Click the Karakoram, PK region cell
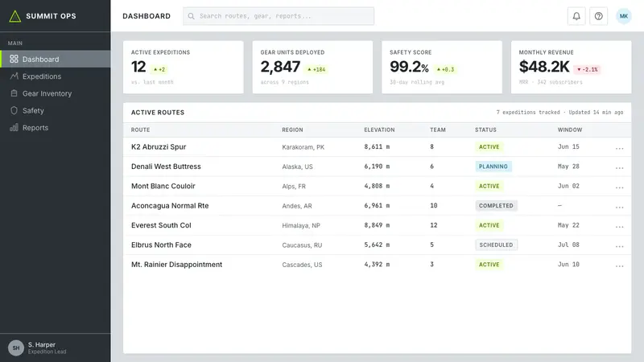 click(303, 147)
